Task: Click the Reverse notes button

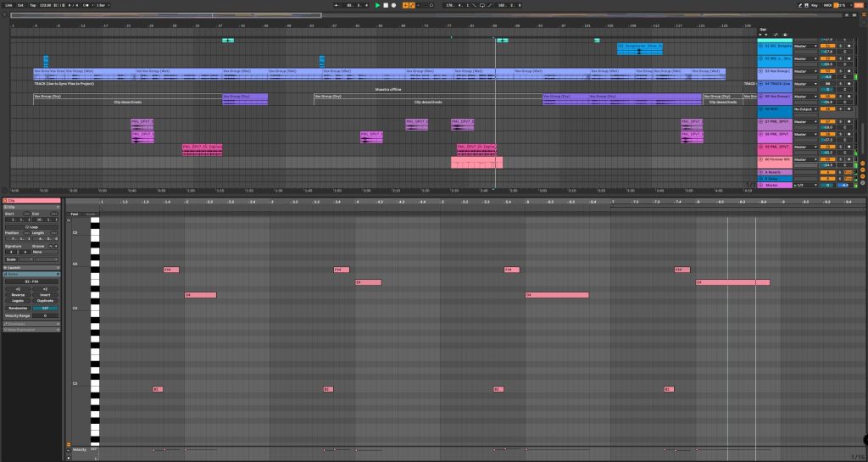Action: click(x=17, y=294)
